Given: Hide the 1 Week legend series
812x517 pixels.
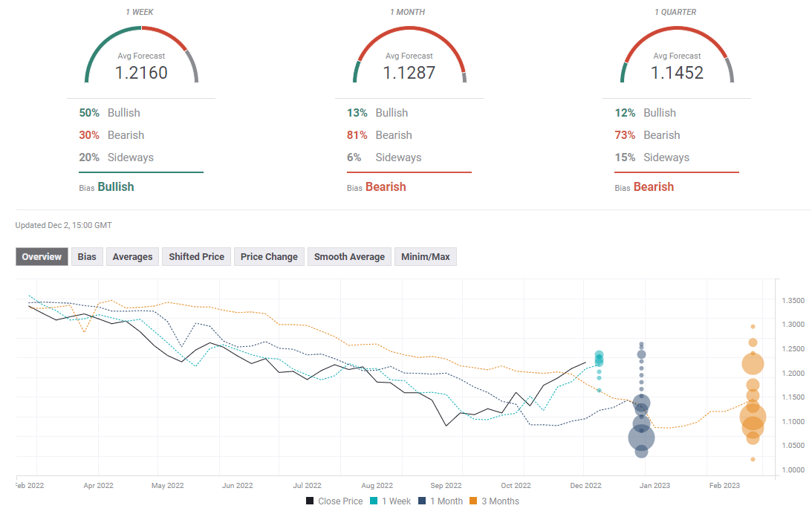Looking at the screenshot, I should coord(392,501).
